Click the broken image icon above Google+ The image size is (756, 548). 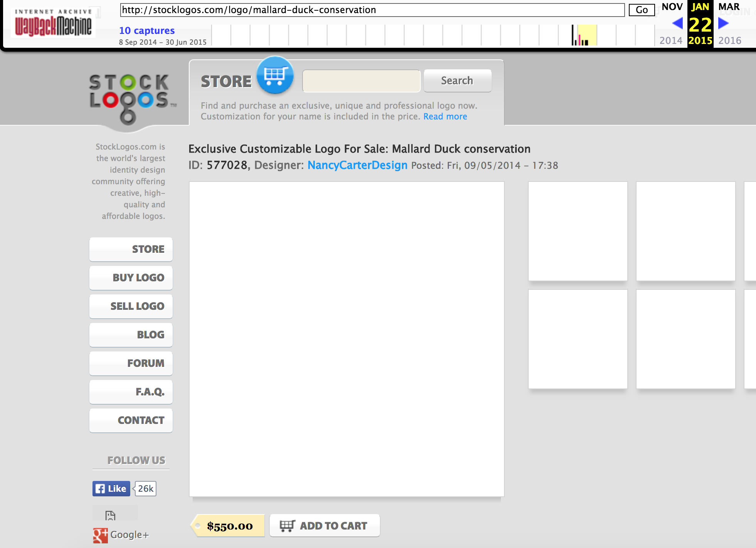click(x=110, y=516)
